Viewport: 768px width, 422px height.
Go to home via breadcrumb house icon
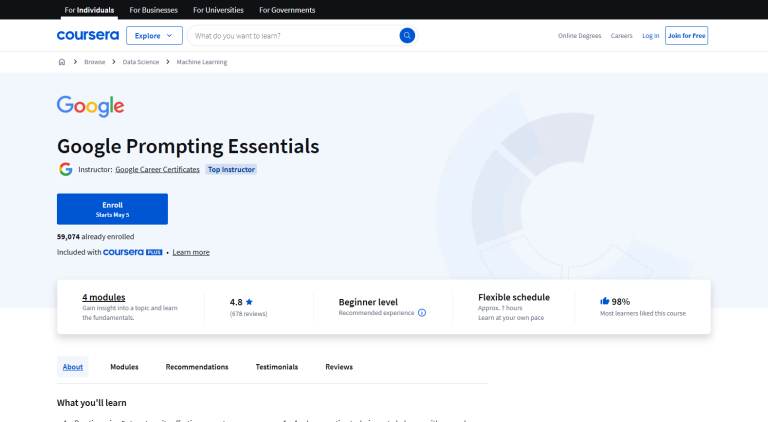62,62
